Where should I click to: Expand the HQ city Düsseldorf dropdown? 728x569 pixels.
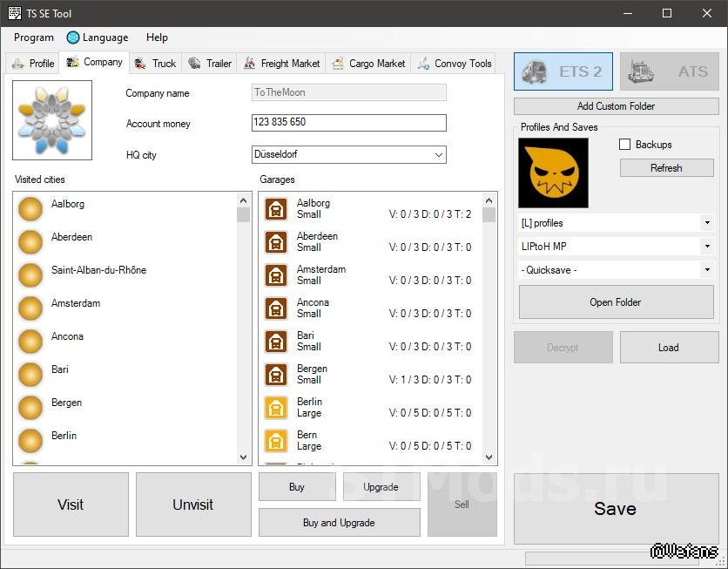click(x=438, y=155)
